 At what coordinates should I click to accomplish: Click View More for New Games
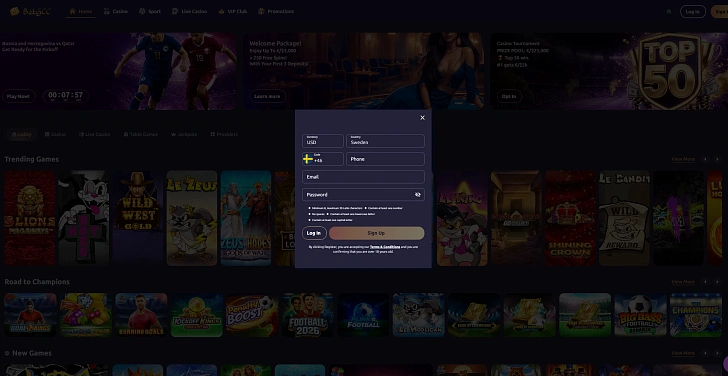click(683, 353)
